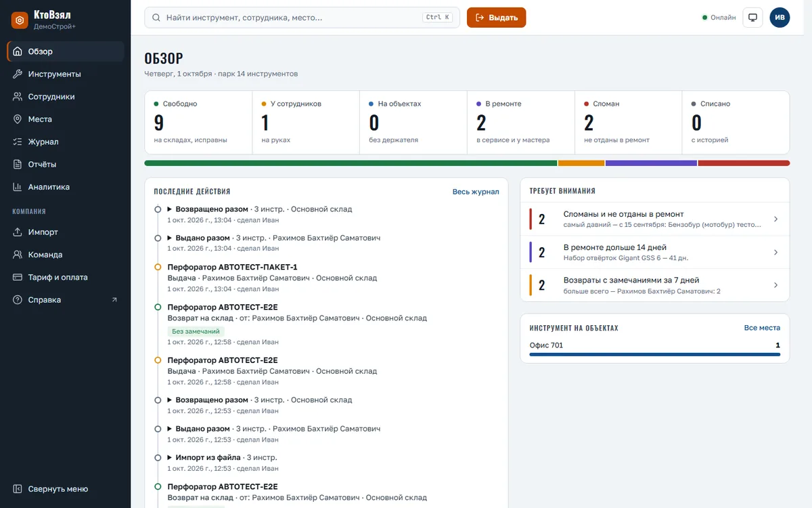Click the magnifier icon in search bar
Viewport: 812px width, 508px height.
point(156,18)
